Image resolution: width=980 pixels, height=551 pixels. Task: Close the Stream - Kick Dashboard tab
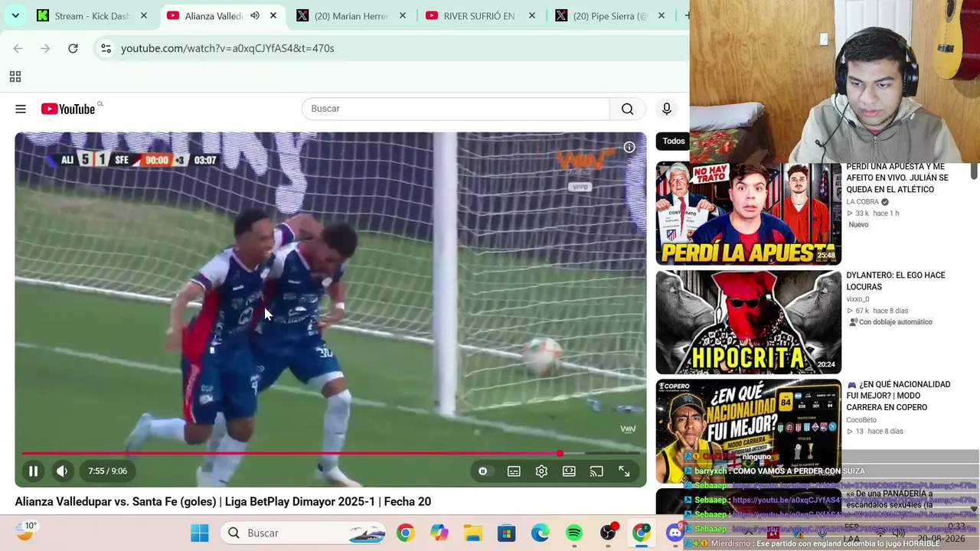(x=143, y=15)
